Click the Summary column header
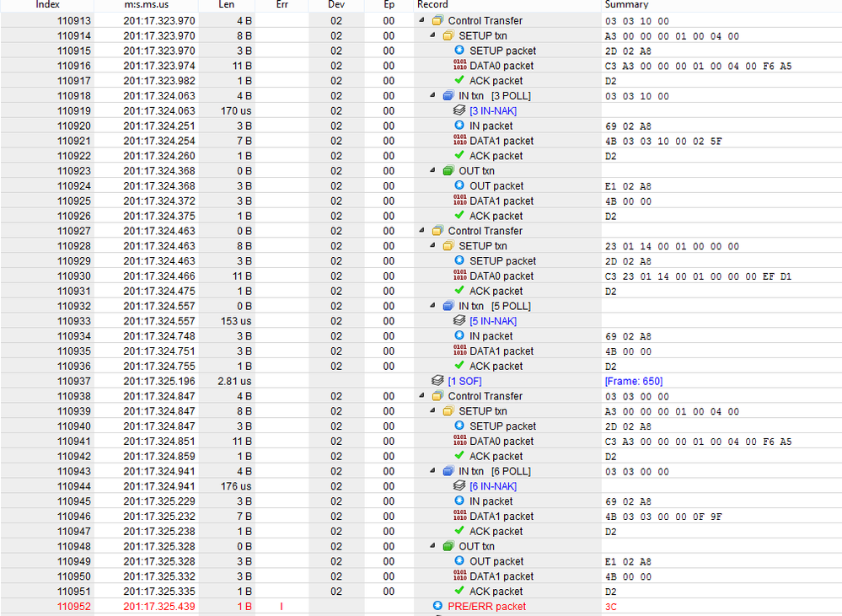 pyautogui.click(x=721, y=5)
